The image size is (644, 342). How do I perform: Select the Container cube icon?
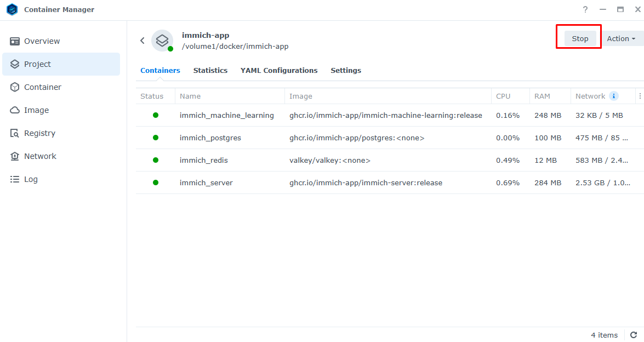pos(15,87)
